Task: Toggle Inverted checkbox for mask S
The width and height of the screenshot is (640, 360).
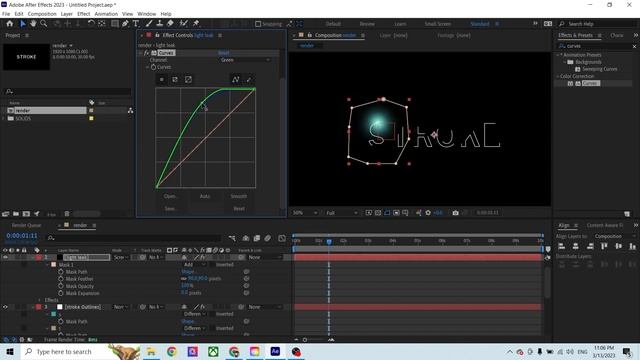Action: 212,314
